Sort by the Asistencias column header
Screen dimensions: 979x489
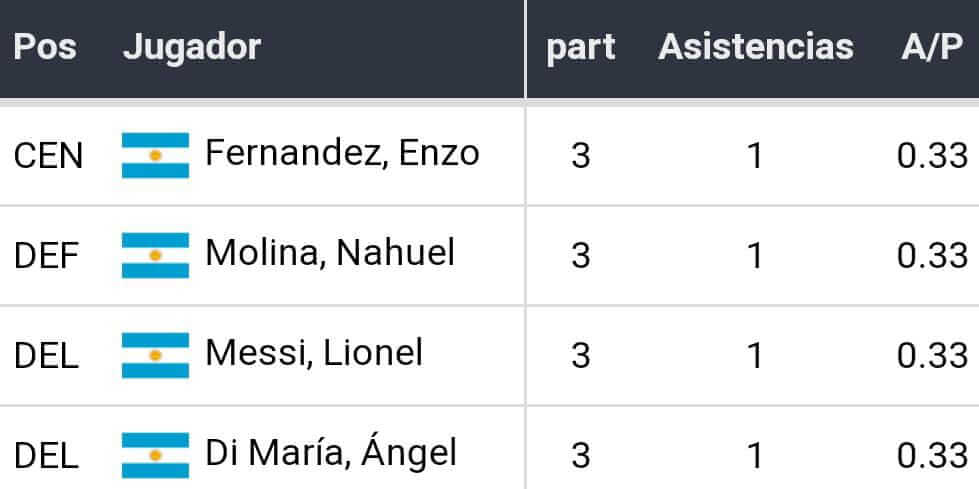click(756, 47)
